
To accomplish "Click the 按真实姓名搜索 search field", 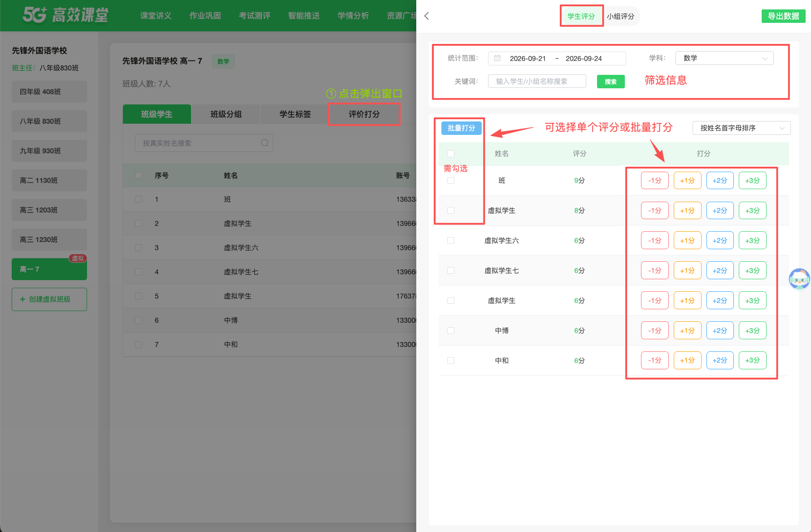I will pos(204,143).
